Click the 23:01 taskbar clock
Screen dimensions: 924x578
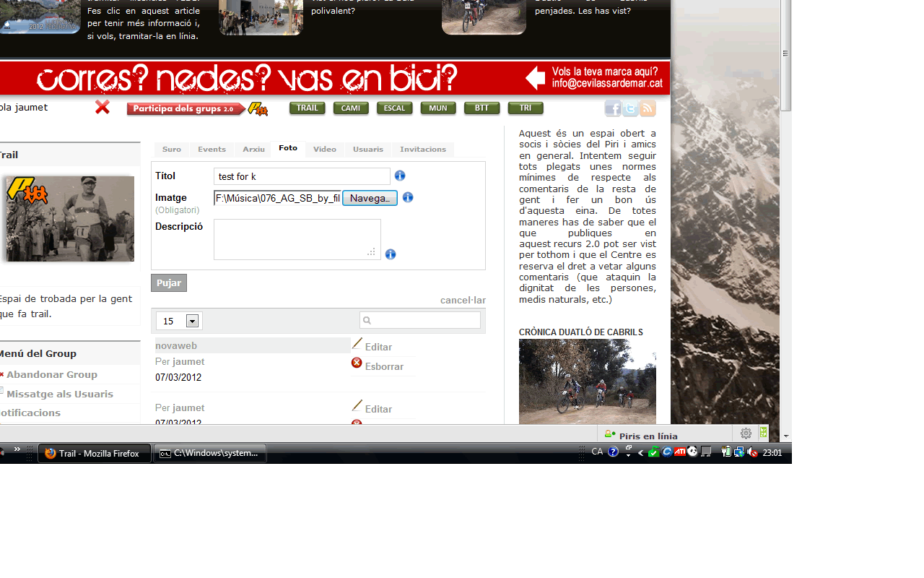point(772,453)
